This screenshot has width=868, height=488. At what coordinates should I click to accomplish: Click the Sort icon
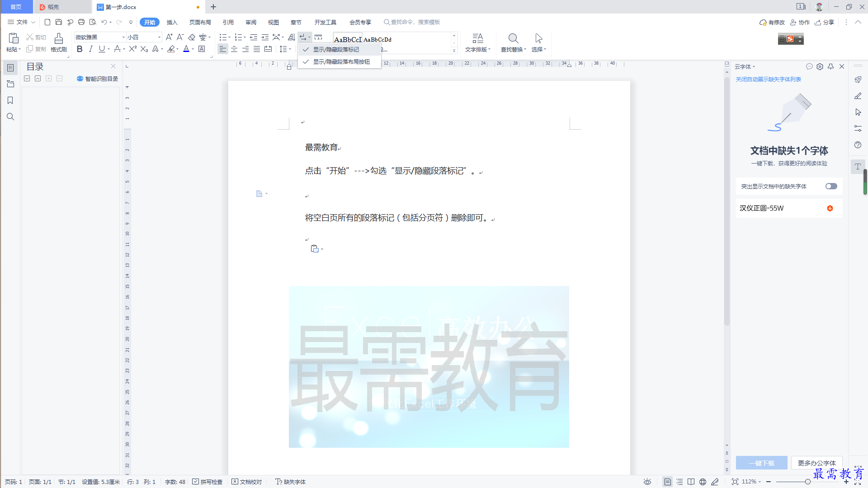pos(292,37)
